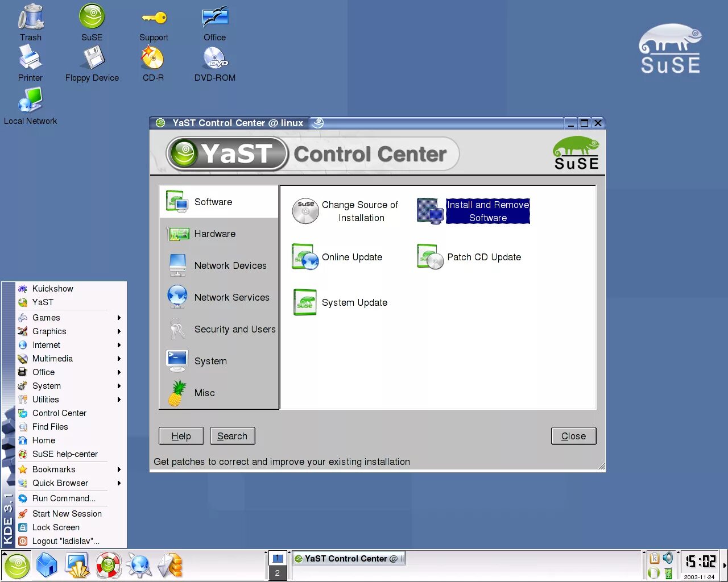The image size is (728, 582).
Task: Launch the Online Update module
Action: tap(337, 257)
